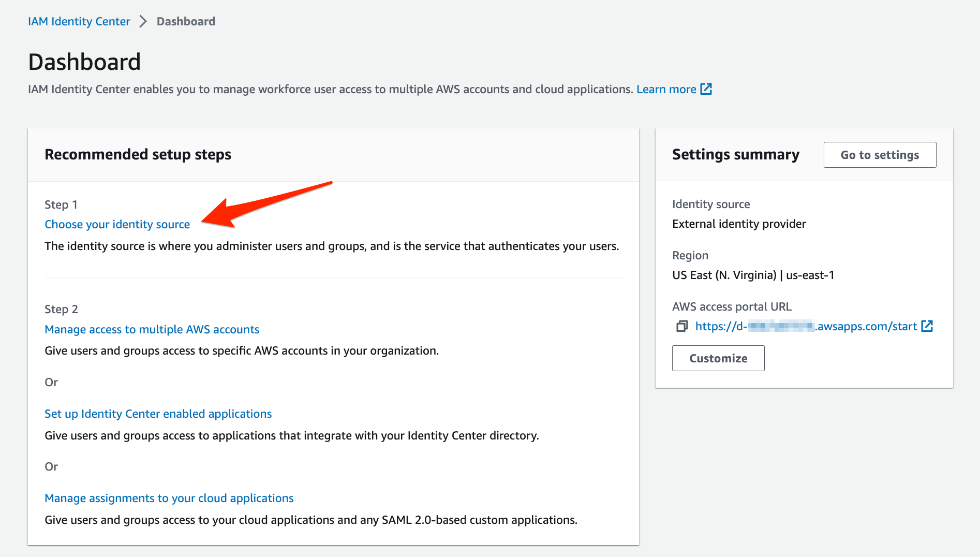Image resolution: width=980 pixels, height=557 pixels.
Task: Open the IAM Identity Center breadcrumb link
Action: click(79, 21)
